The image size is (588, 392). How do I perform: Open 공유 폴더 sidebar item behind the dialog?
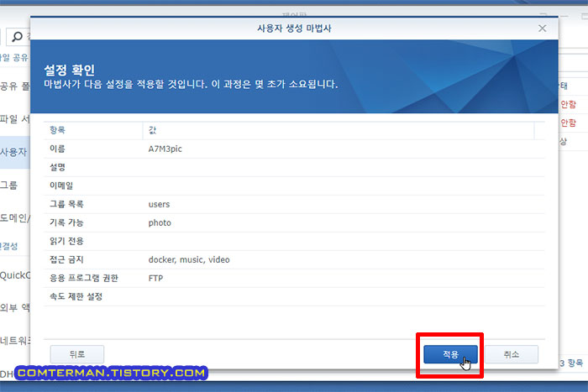(14, 86)
